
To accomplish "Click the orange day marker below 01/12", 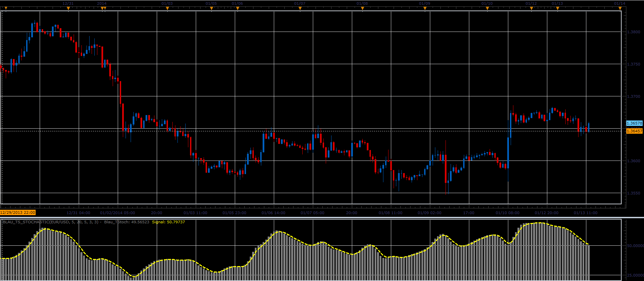I will click(x=531, y=8).
